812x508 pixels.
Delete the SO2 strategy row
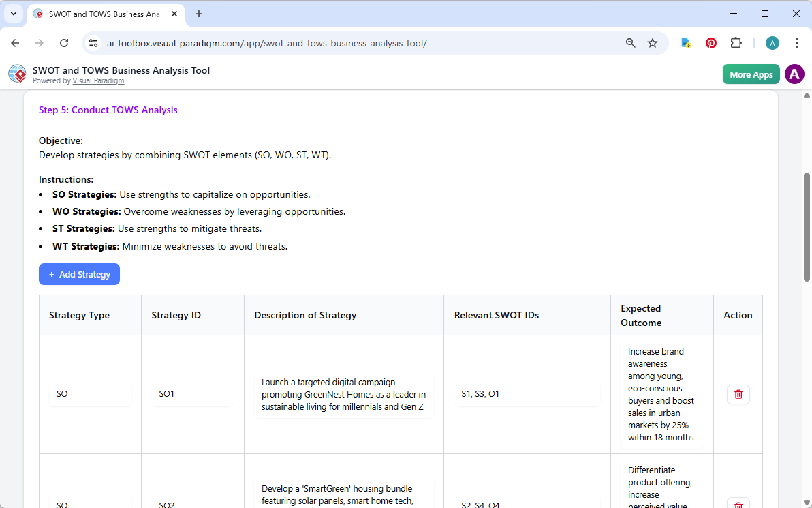click(738, 505)
